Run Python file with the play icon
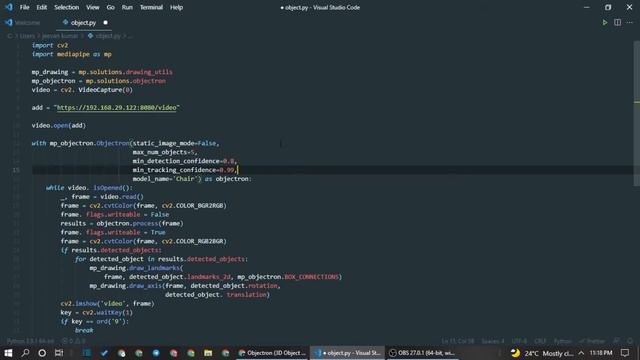Image resolution: width=640 pixels, height=360 pixels. pyautogui.click(x=604, y=22)
